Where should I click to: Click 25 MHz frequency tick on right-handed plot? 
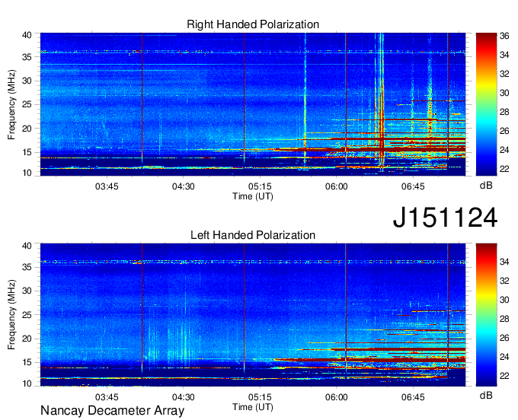[27, 104]
